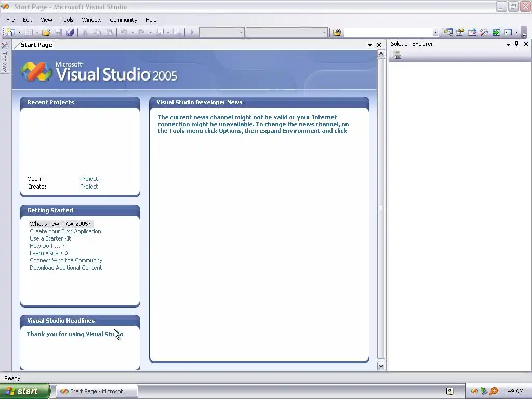Click the Navigate Backward icon
Image resolution: width=532 pixels, height=399 pixels.
click(161, 32)
